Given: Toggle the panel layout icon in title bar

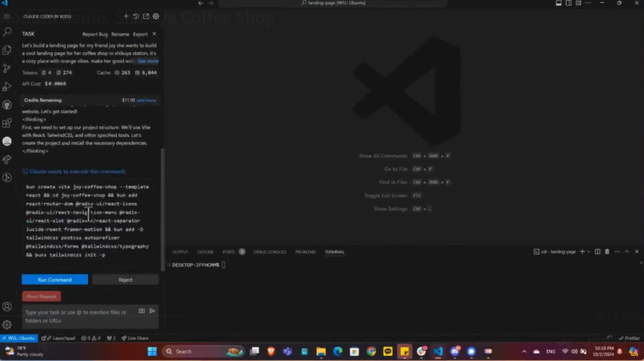Looking at the screenshot, I should coord(558,3).
